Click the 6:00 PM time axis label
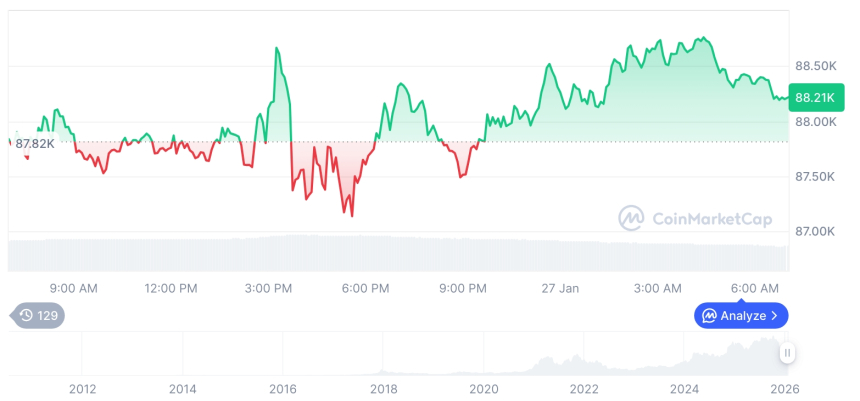The height and width of the screenshot is (401, 860). 365,289
